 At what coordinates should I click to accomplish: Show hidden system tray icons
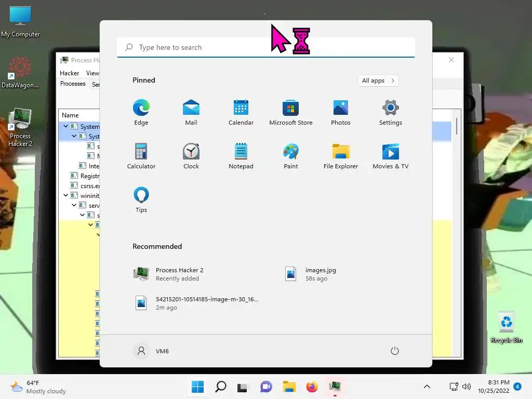click(x=427, y=387)
